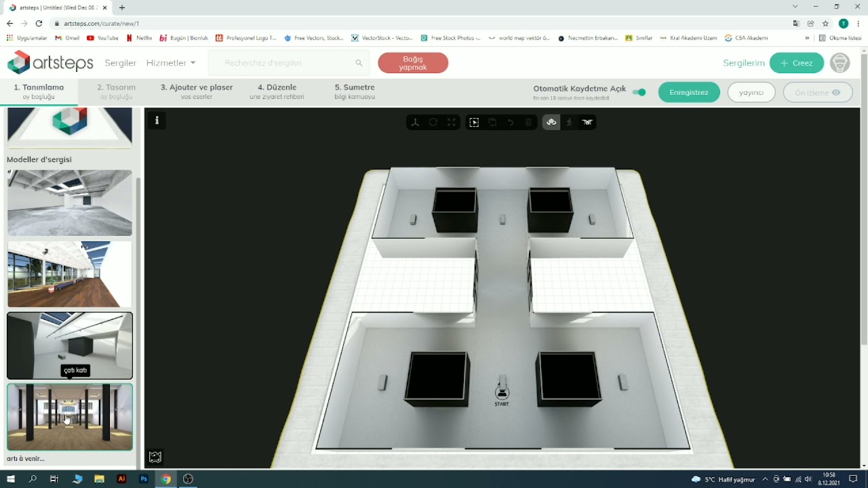Go to 4. Düzenle step

[277, 91]
